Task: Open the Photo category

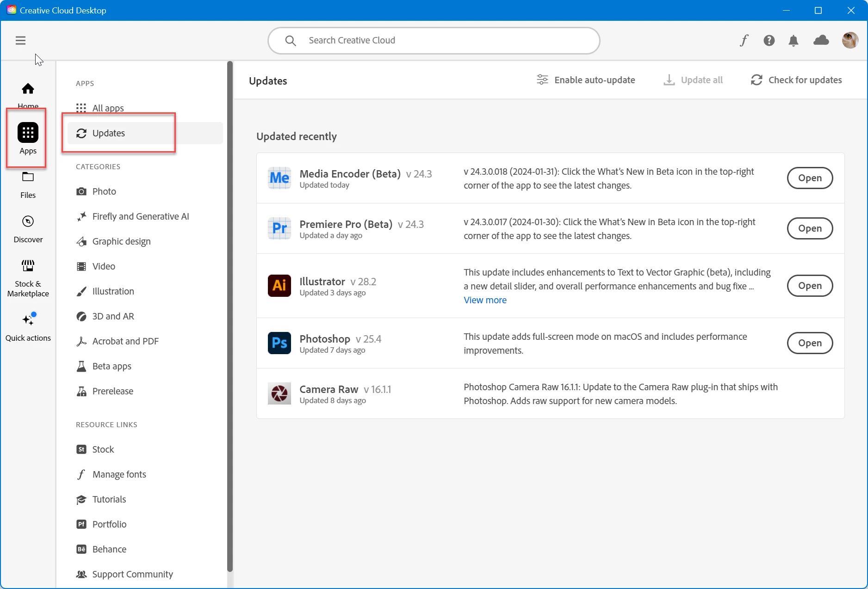Action: tap(145, 191)
